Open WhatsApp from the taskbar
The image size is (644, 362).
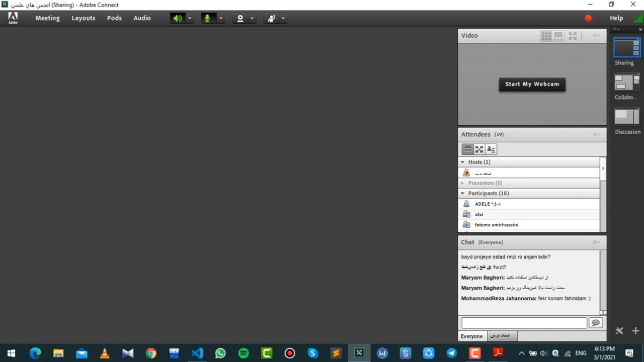point(220,353)
